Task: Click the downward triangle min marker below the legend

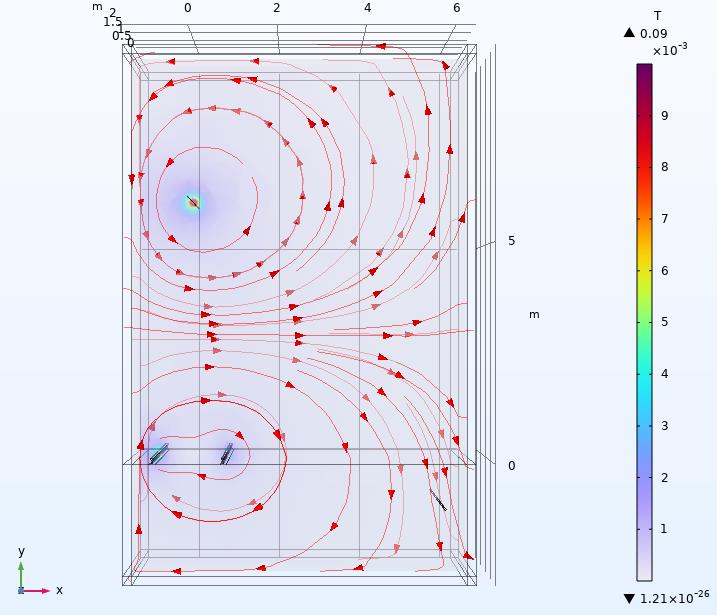Action: point(629,598)
